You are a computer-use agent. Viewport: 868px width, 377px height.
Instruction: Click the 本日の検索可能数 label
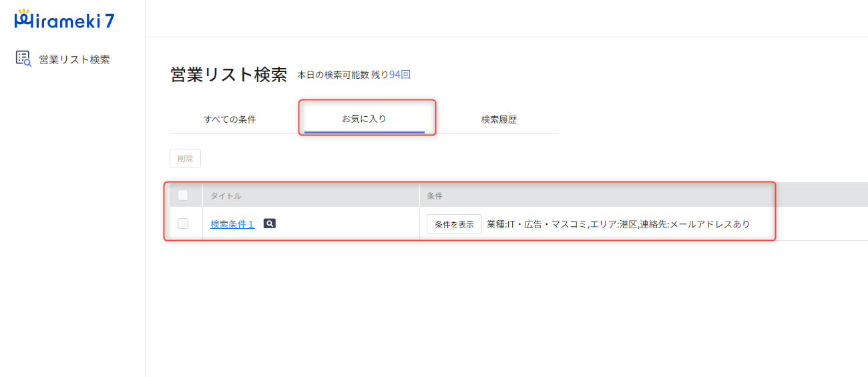[x=333, y=75]
